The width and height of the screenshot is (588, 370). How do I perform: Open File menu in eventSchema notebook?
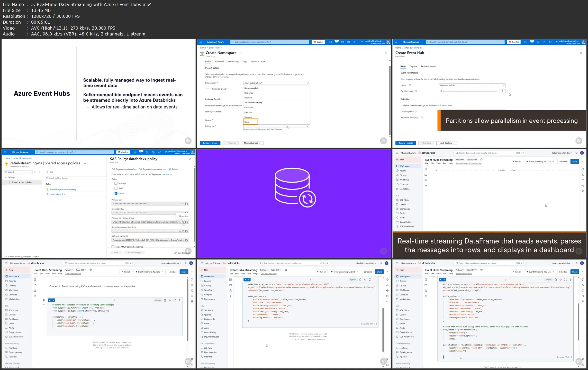(x=36, y=274)
